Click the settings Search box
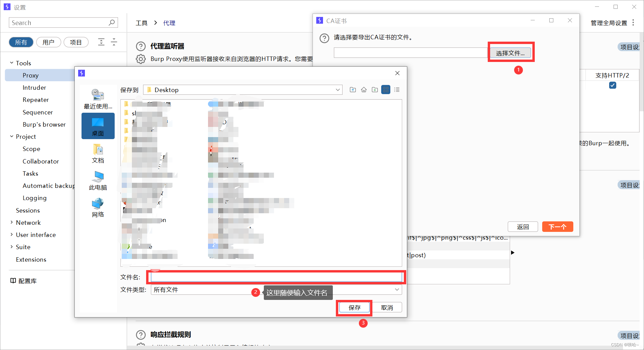644x350 pixels. [x=63, y=23]
